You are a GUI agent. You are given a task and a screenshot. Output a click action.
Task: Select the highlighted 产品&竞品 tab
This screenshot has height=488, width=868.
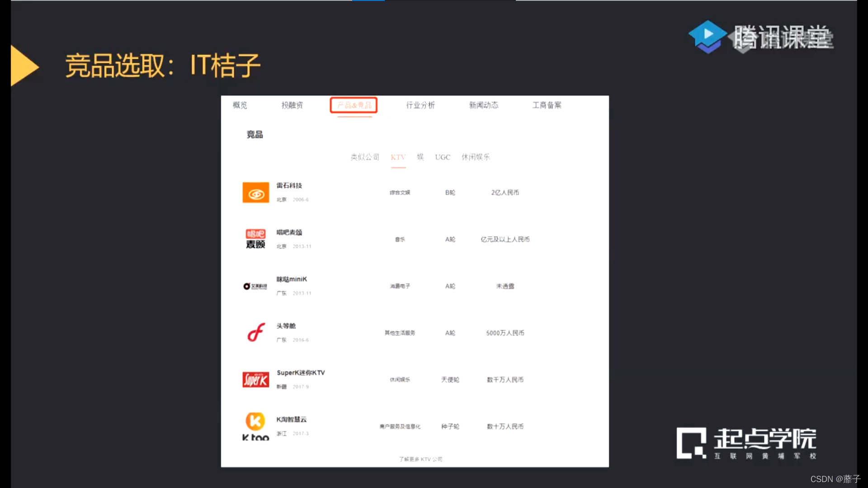354,105
